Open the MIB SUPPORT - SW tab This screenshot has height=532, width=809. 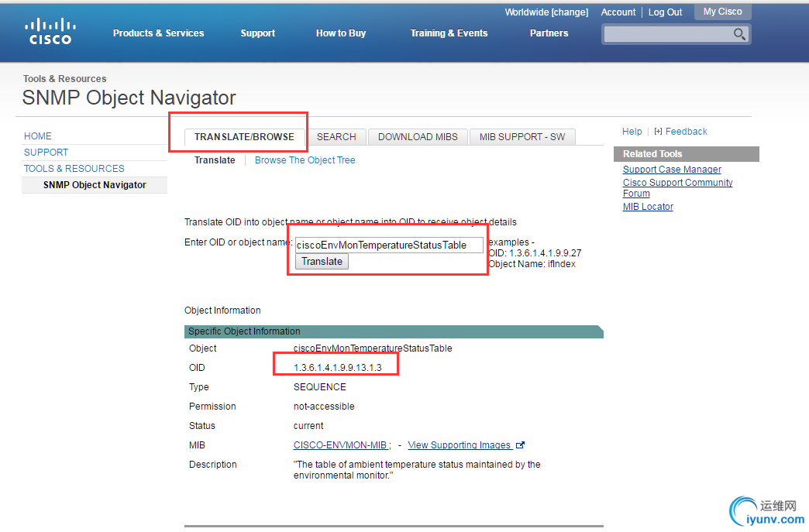(x=522, y=136)
